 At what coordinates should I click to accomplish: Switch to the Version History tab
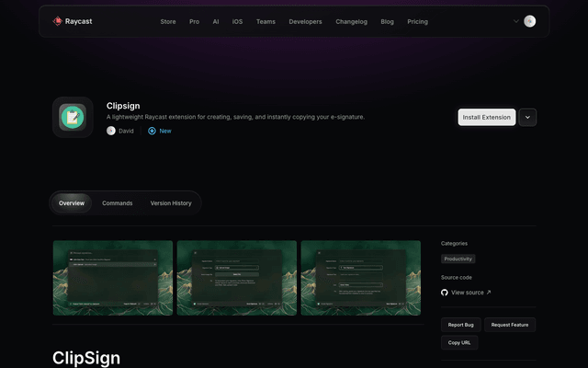(x=171, y=203)
